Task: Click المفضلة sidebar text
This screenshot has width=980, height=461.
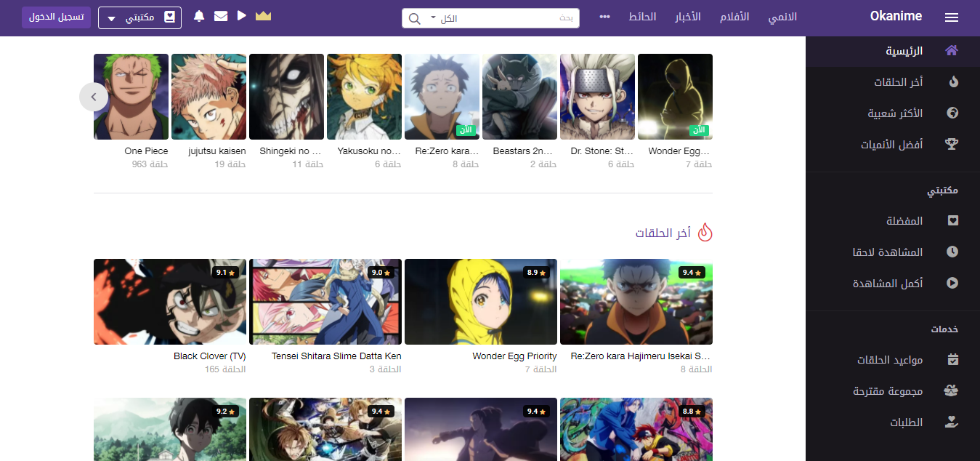Action: click(x=904, y=221)
